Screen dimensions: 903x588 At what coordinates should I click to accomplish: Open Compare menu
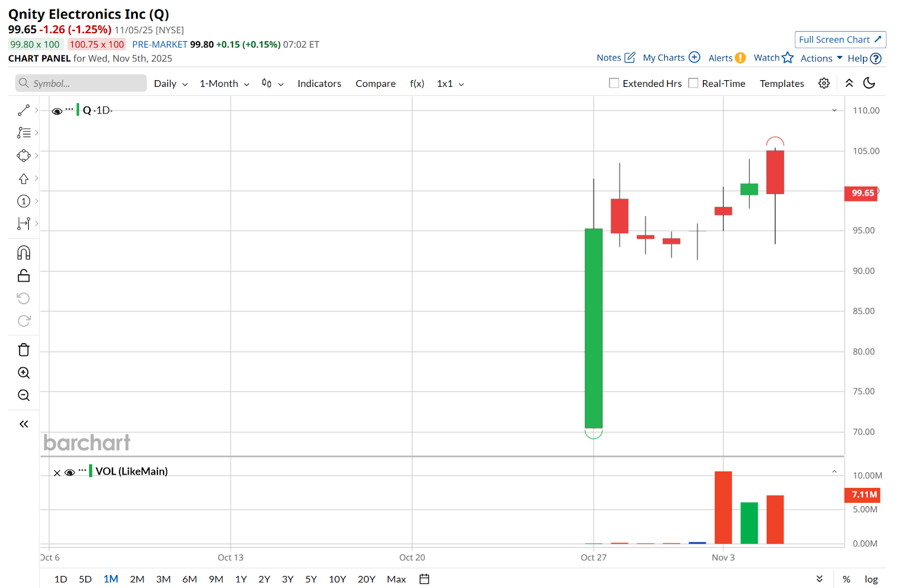point(375,84)
